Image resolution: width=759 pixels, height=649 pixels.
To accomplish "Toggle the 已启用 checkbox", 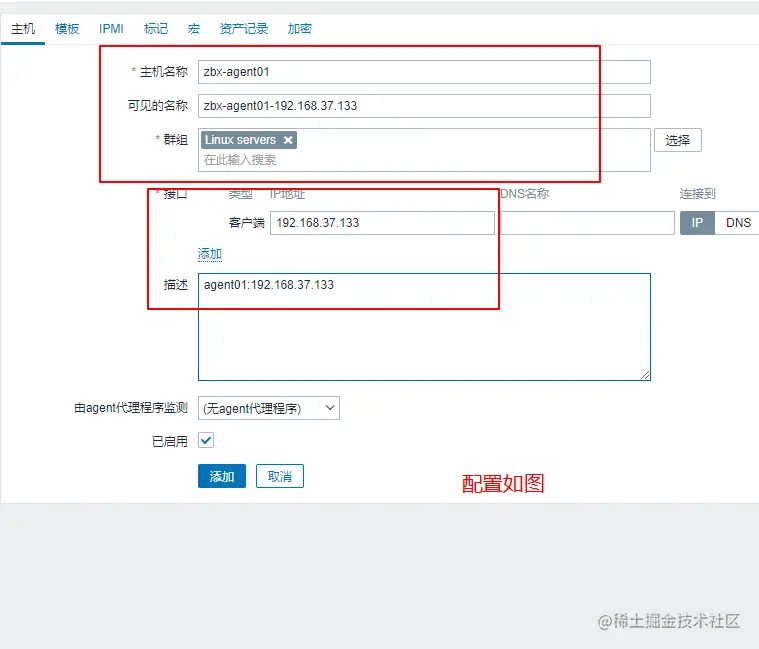I will click(x=206, y=440).
